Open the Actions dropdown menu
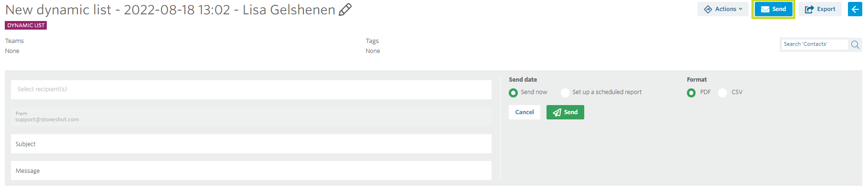868x192 pixels. [x=723, y=9]
